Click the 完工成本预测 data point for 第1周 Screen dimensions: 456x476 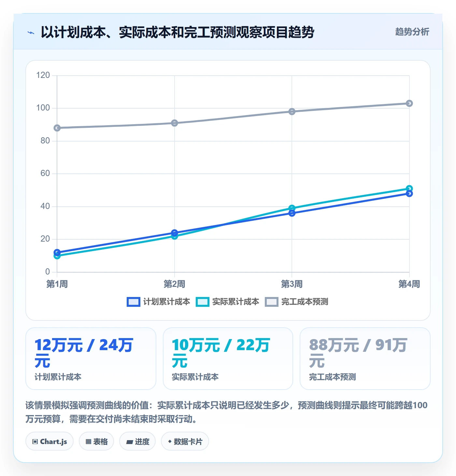[x=57, y=128]
